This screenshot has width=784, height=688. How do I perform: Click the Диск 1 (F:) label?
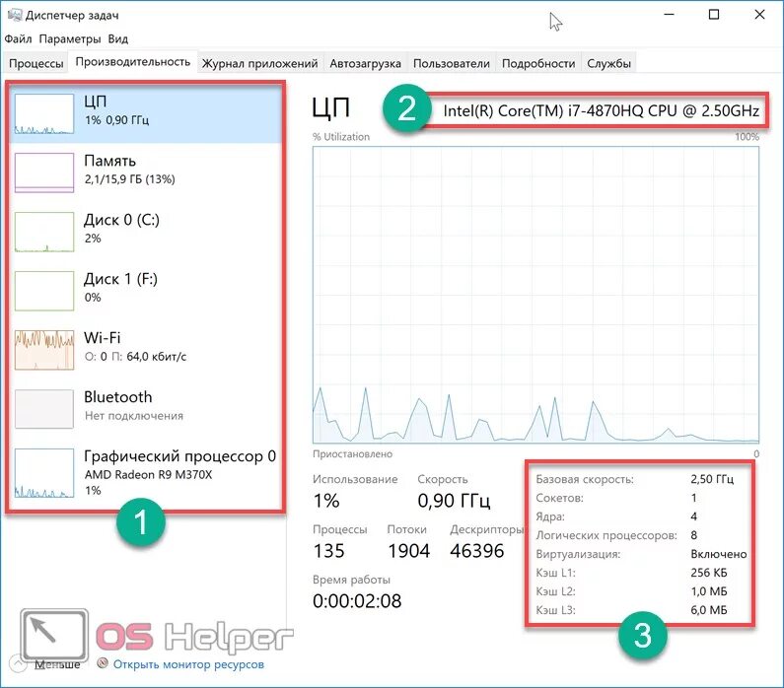click(120, 279)
